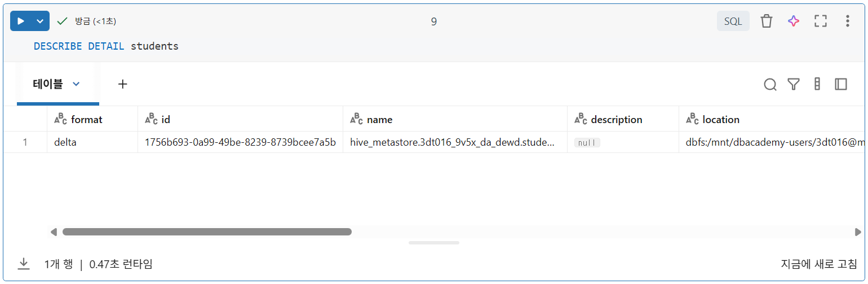Download results with download icon
This screenshot has width=868, height=284.
[x=24, y=264]
